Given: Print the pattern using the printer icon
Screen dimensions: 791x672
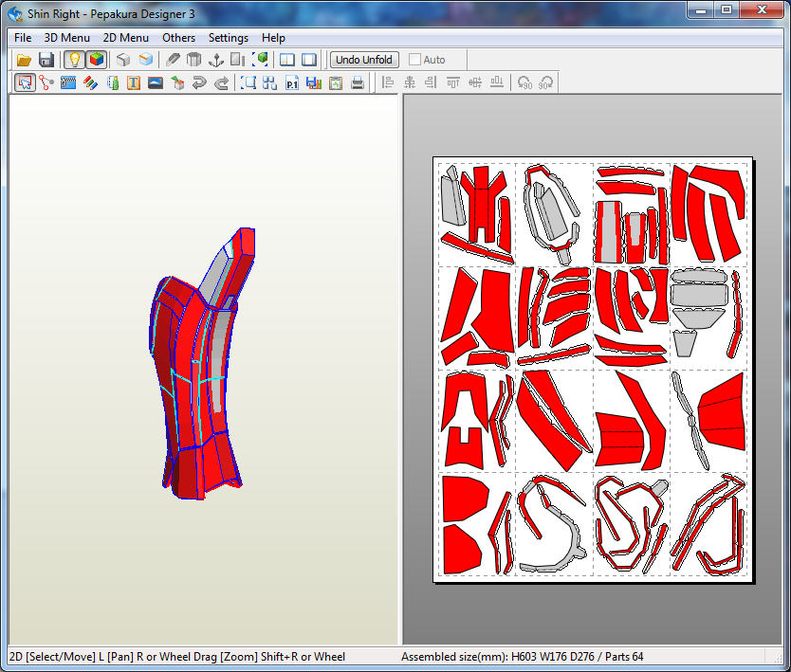Looking at the screenshot, I should (x=358, y=82).
